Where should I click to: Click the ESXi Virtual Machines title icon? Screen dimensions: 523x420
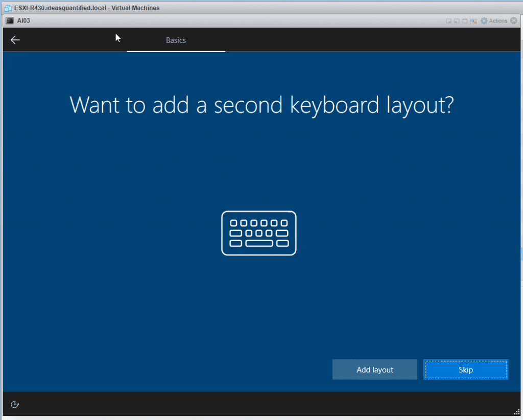click(8, 8)
